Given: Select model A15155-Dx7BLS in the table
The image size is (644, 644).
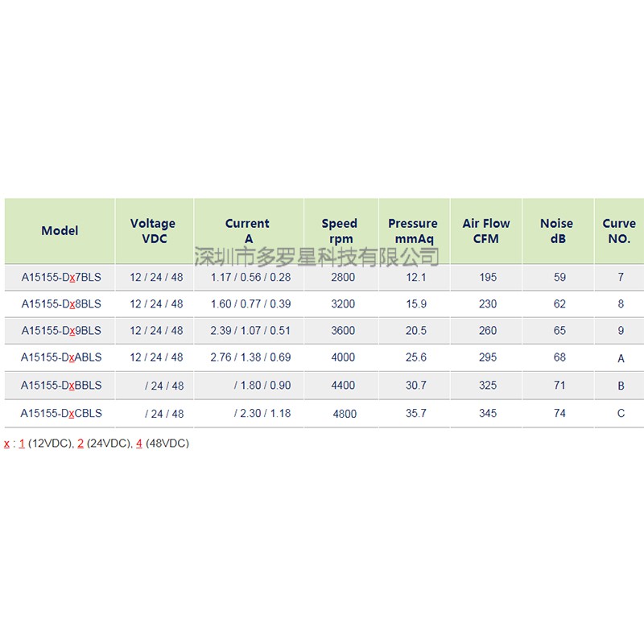Looking at the screenshot, I should point(61,277).
